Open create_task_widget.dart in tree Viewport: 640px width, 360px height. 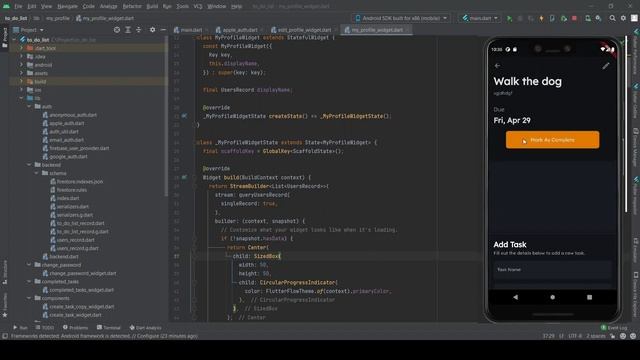click(76, 315)
